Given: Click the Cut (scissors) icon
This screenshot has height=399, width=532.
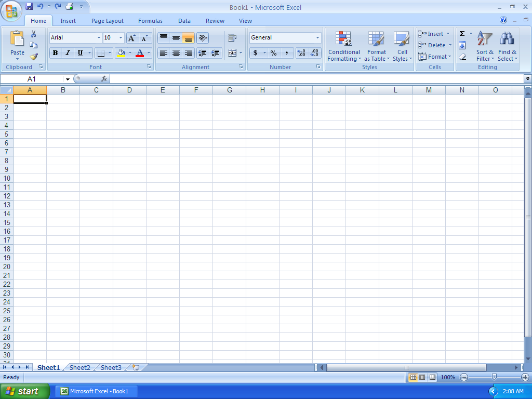Looking at the screenshot, I should [x=33, y=33].
